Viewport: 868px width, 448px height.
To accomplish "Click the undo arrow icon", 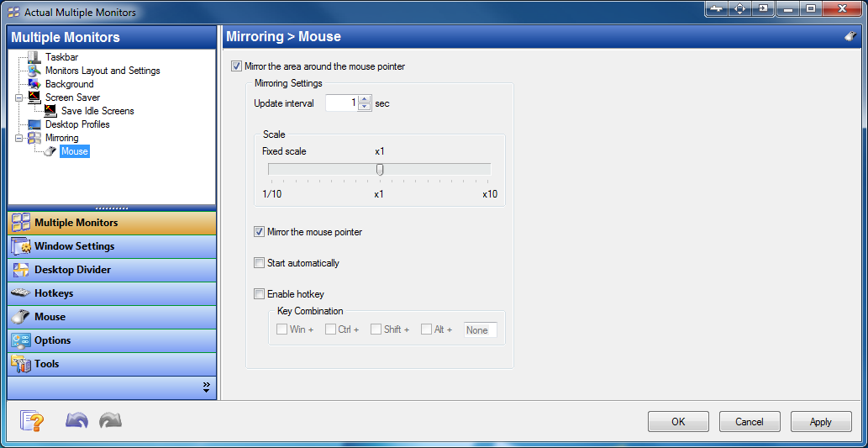I will (76, 421).
